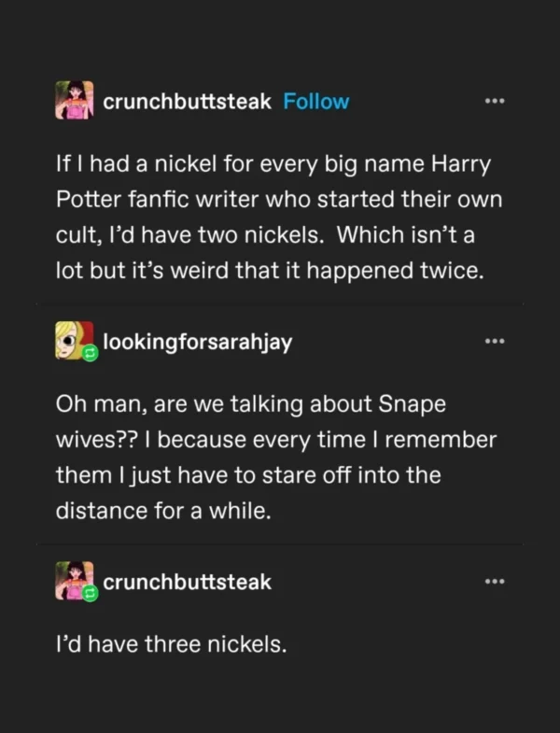
Task: Follow crunchbuttsteak
Action: [315, 101]
